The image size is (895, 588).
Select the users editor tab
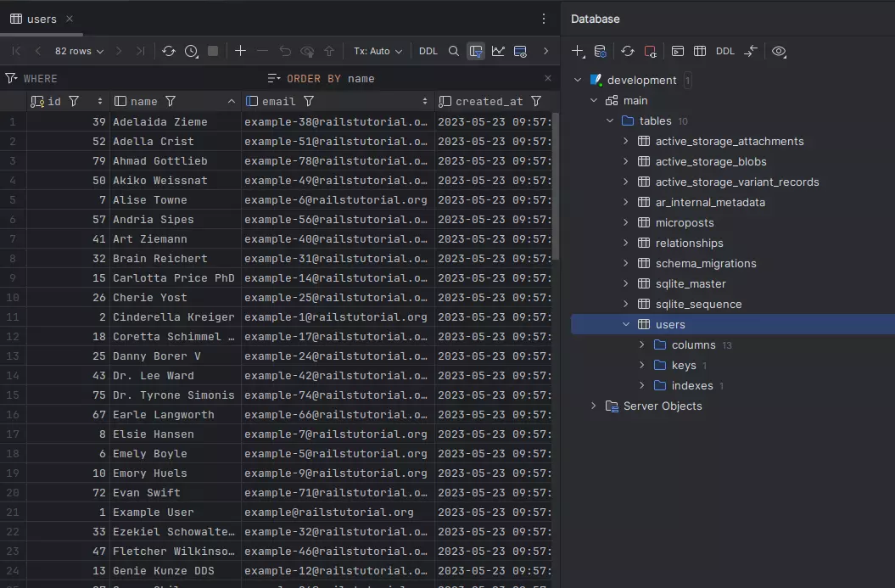tap(41, 19)
